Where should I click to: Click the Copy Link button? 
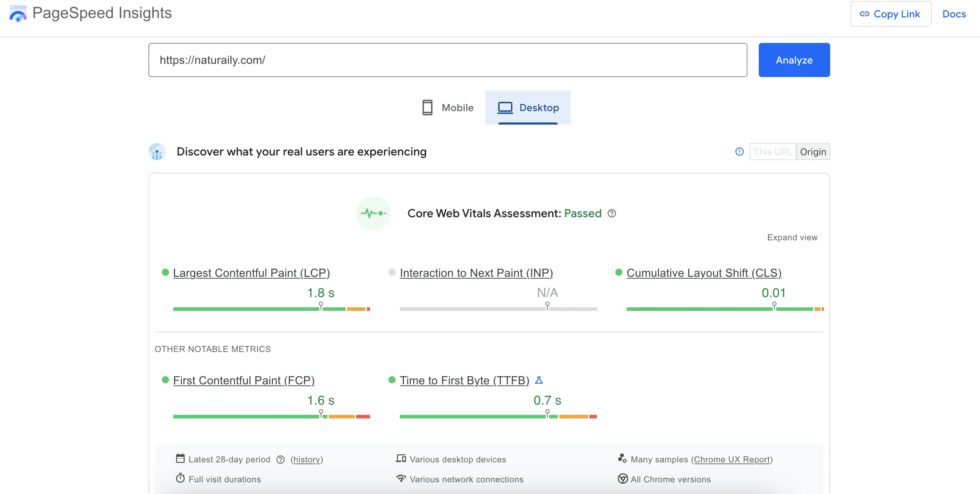pos(891,14)
